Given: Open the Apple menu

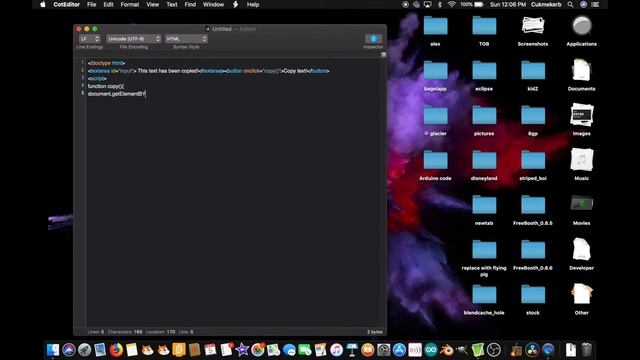Looking at the screenshot, I should [43, 4].
